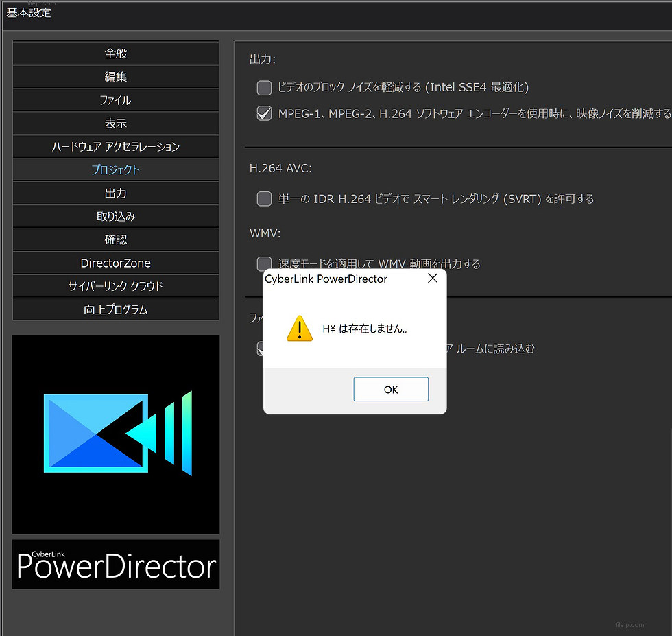
Task: Open the 確認 settings category
Action: coord(116,239)
